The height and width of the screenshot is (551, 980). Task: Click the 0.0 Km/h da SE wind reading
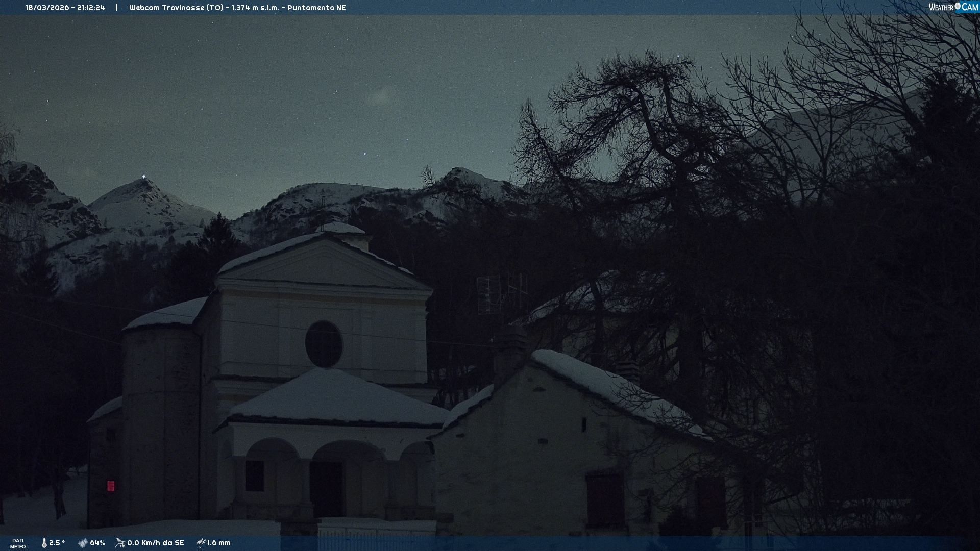156,543
